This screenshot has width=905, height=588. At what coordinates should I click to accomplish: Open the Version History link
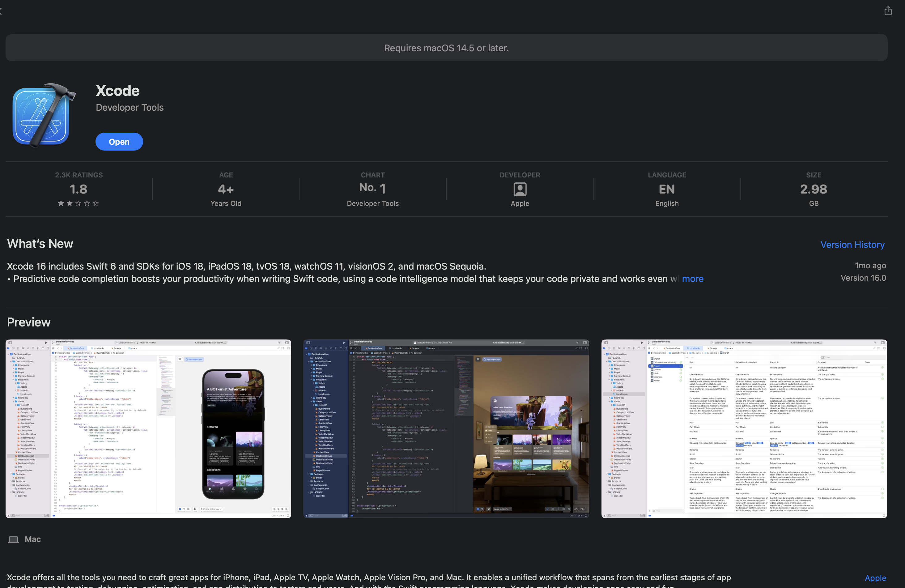click(x=852, y=245)
